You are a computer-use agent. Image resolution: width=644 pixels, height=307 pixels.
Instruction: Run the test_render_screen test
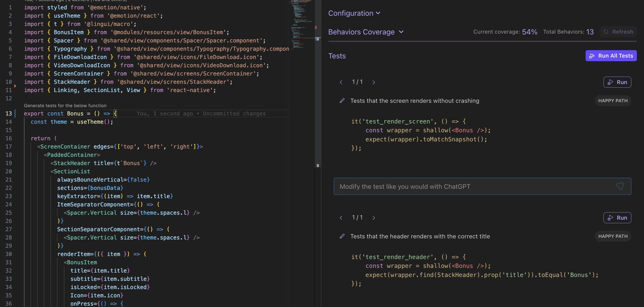[x=617, y=82]
